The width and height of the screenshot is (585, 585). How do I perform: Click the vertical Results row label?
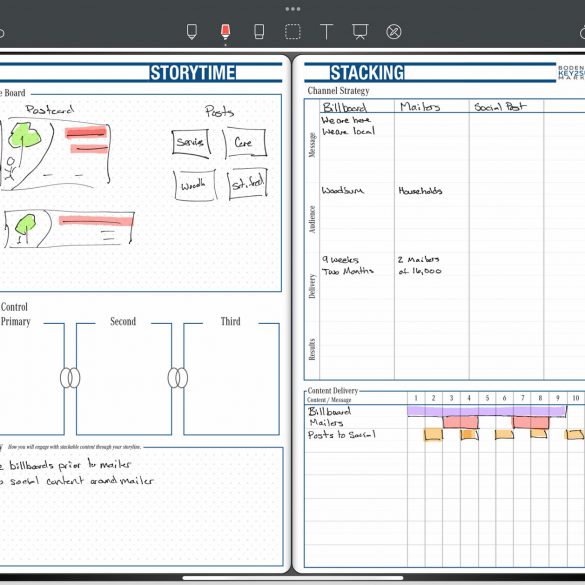312,349
